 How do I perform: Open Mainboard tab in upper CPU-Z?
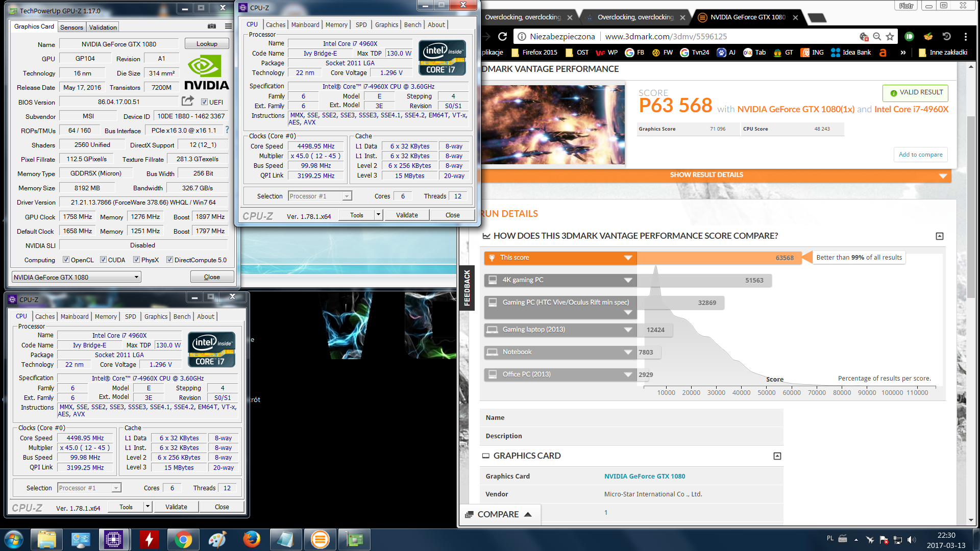[x=305, y=24]
